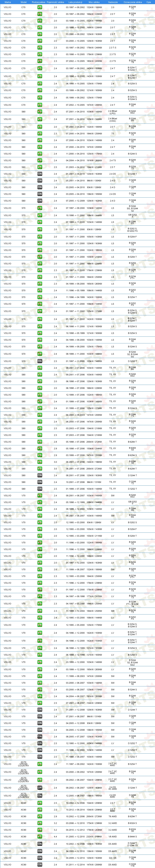Click the Model column header

pyautogui.click(x=23, y=2)
